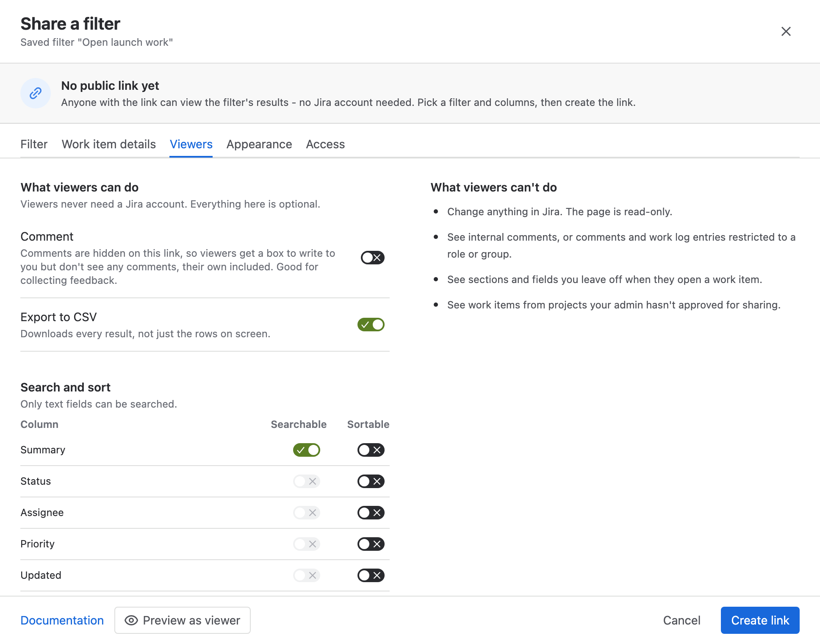Open the Work item details tab
Image resolution: width=820 pixels, height=644 pixels.
pos(109,144)
